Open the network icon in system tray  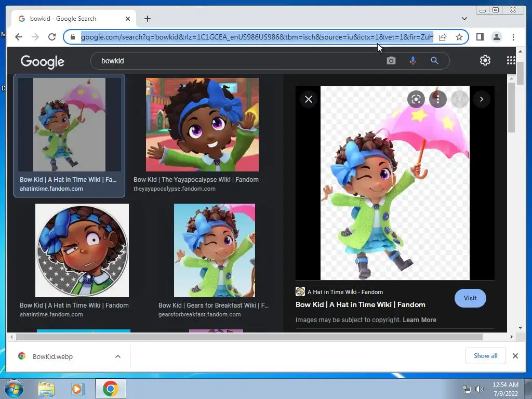click(x=467, y=389)
